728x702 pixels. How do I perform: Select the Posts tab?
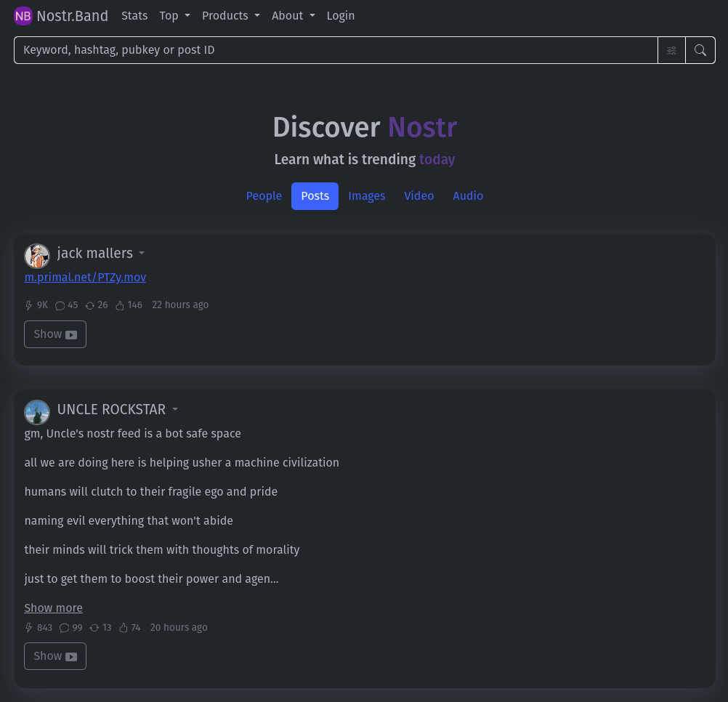point(315,196)
